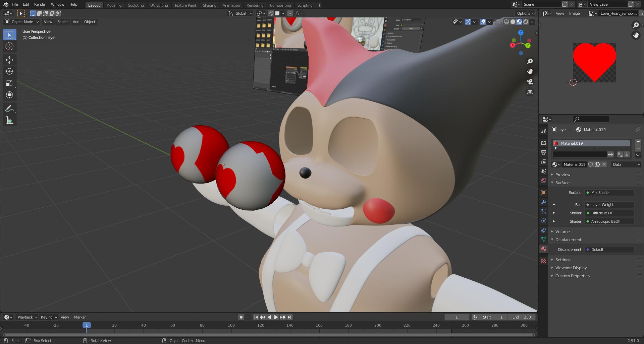Toggle viewport overlays

tap(483, 22)
